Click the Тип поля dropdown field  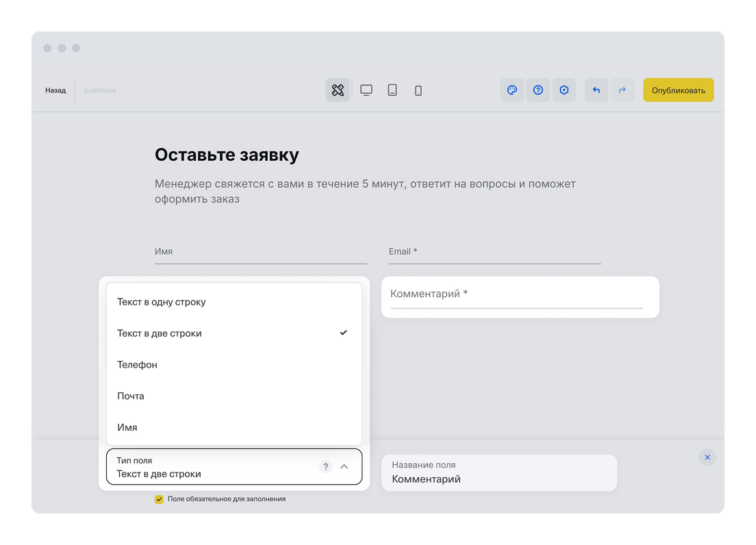click(212, 467)
